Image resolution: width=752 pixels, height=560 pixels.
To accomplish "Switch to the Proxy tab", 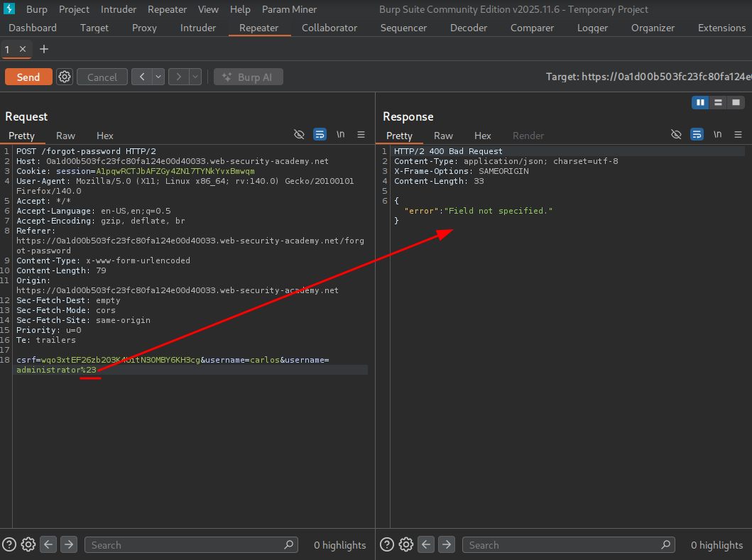I will (144, 28).
